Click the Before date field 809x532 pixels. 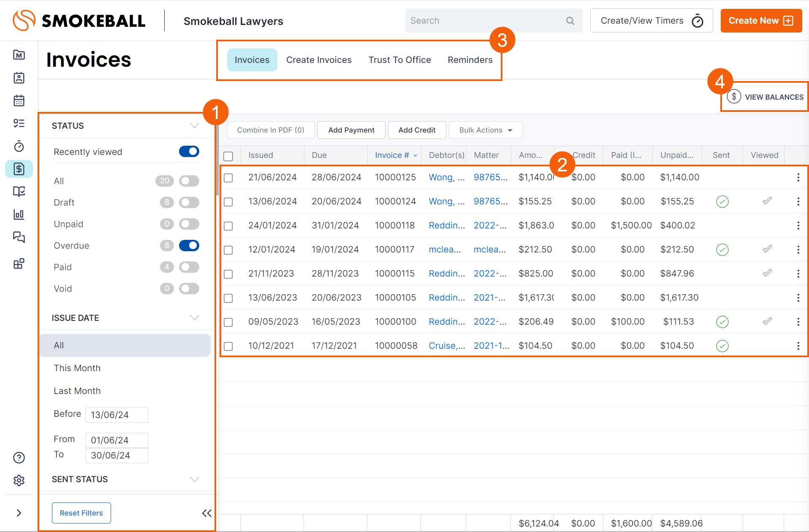tap(117, 415)
